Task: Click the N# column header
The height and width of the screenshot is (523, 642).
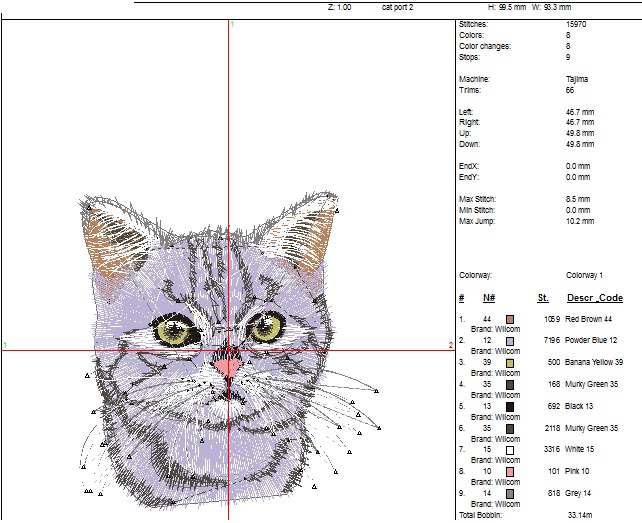Action: (x=489, y=298)
